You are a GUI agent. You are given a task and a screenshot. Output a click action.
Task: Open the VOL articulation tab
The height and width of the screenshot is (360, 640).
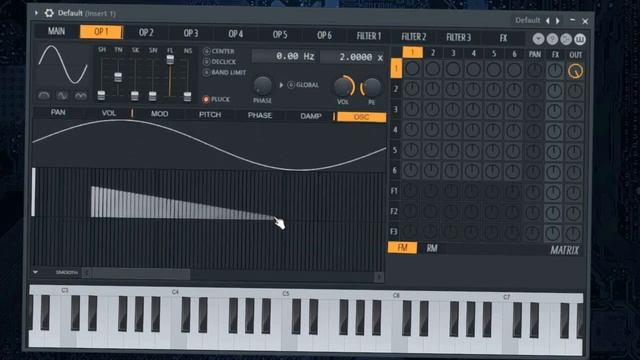(x=109, y=113)
